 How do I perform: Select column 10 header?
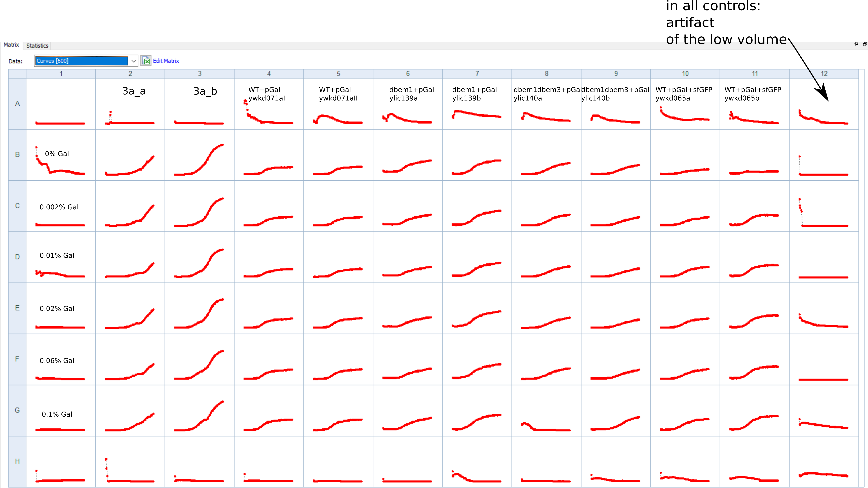[x=685, y=73]
